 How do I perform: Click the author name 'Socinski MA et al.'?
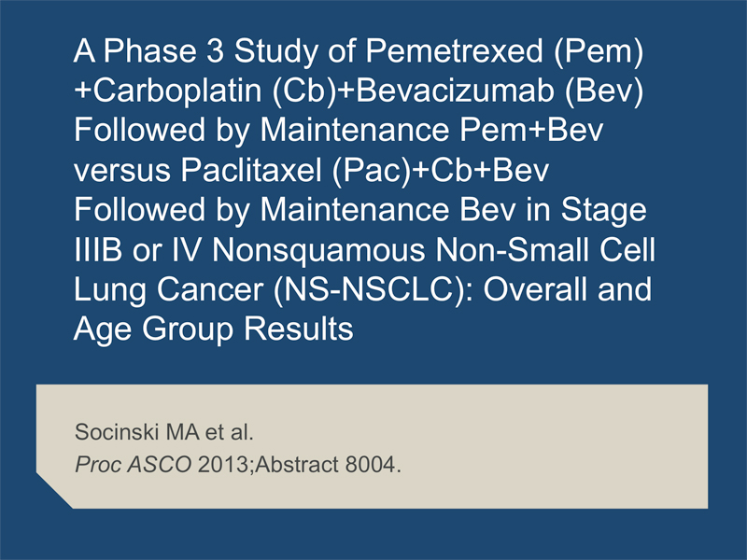(164, 432)
